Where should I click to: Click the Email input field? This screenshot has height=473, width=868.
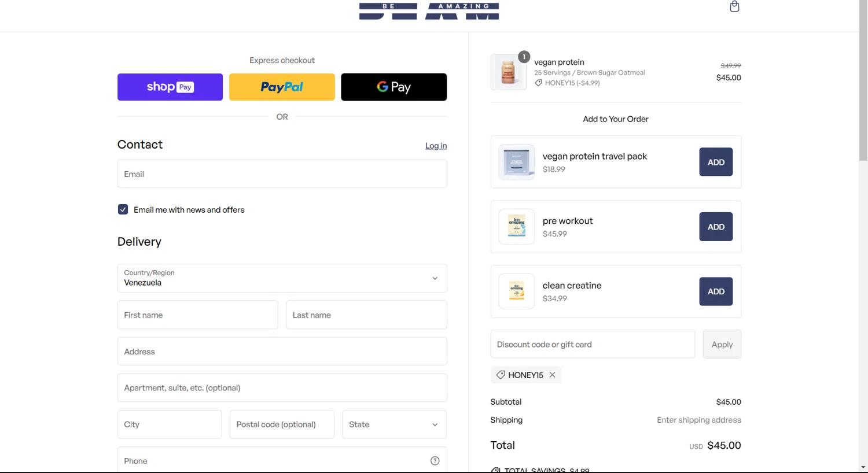(282, 174)
